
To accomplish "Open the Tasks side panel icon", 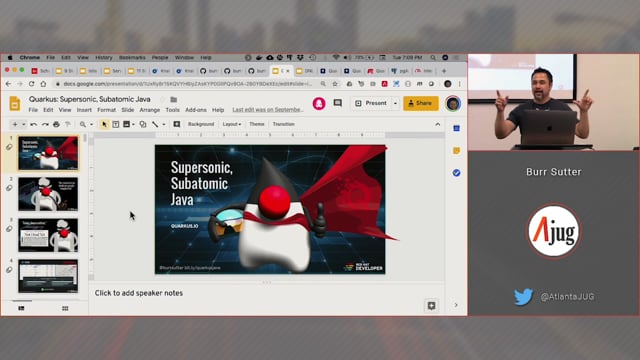I will (456, 173).
